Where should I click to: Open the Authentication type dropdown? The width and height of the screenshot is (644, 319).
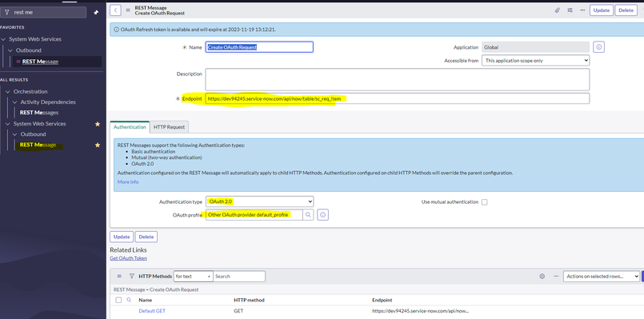pos(259,201)
